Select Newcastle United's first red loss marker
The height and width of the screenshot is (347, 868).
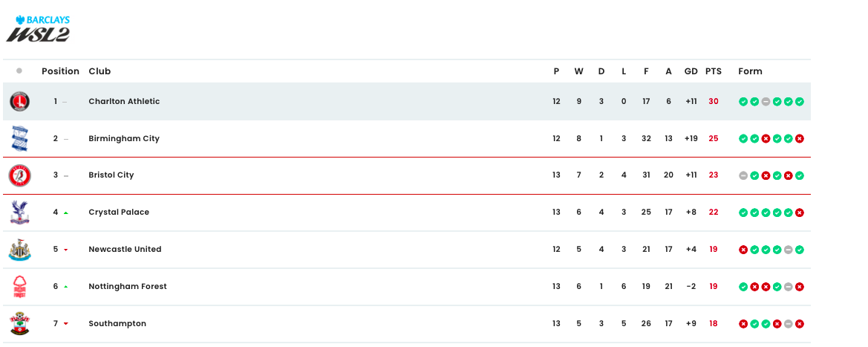tap(743, 250)
